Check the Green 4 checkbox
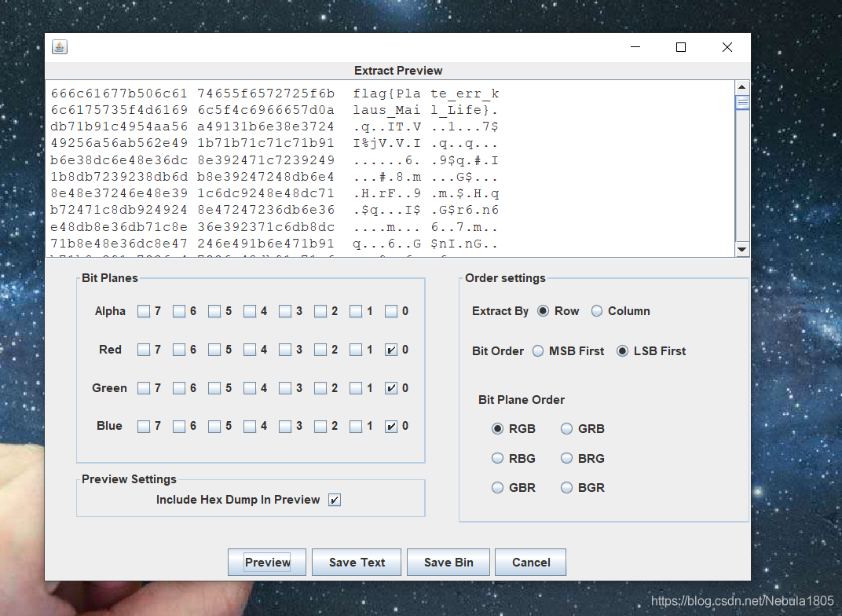This screenshot has height=616, width=842. pos(250,388)
